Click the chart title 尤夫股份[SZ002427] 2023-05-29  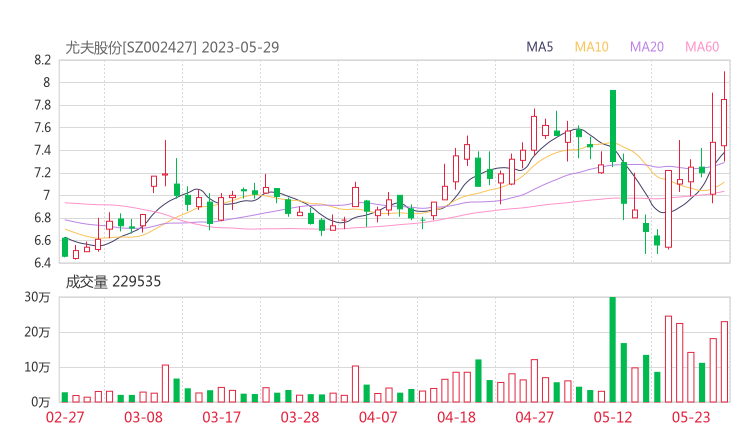pos(172,47)
